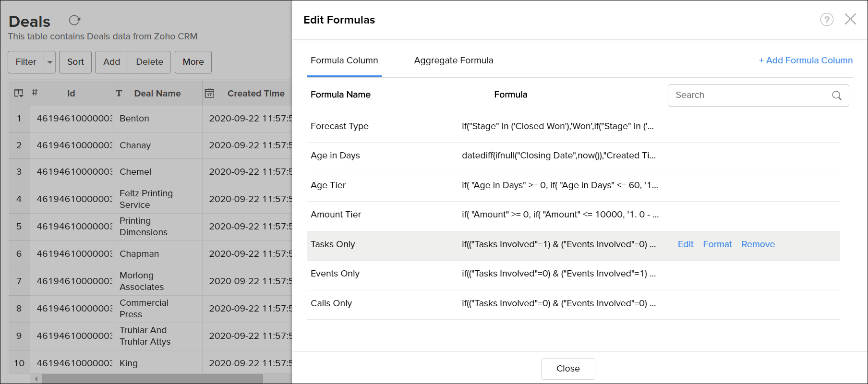Click the table column selector icon
868x384 pixels.
click(19, 93)
